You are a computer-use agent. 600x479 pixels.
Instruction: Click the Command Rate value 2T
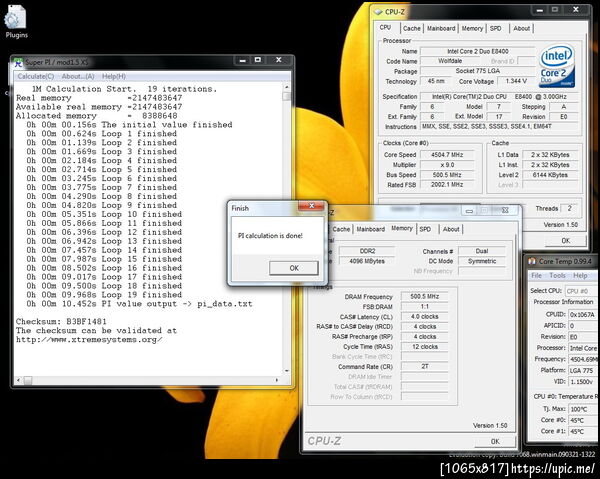(x=424, y=367)
